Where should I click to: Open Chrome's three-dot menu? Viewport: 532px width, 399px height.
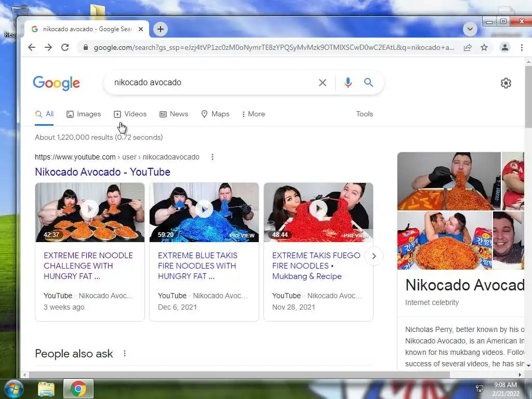click(522, 47)
